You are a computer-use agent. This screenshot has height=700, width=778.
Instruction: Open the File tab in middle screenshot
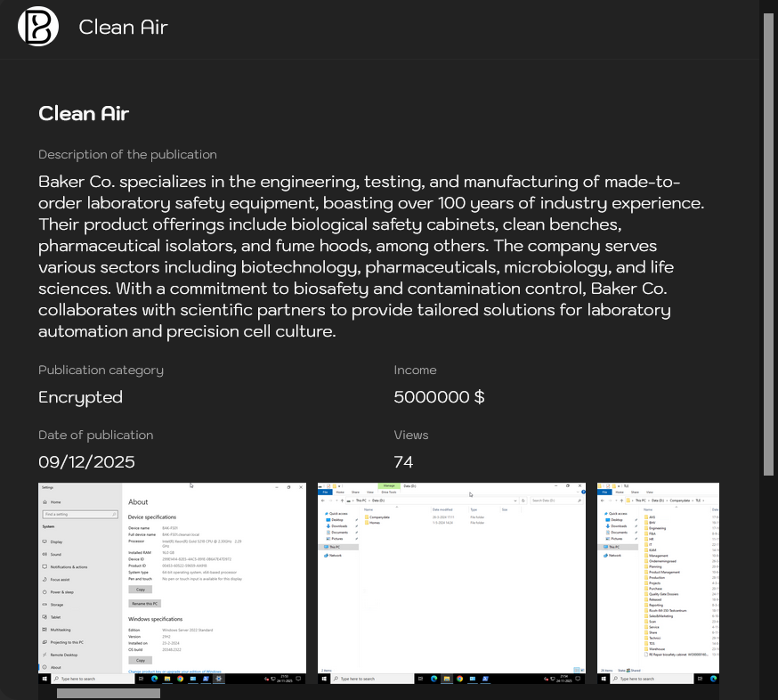point(326,492)
